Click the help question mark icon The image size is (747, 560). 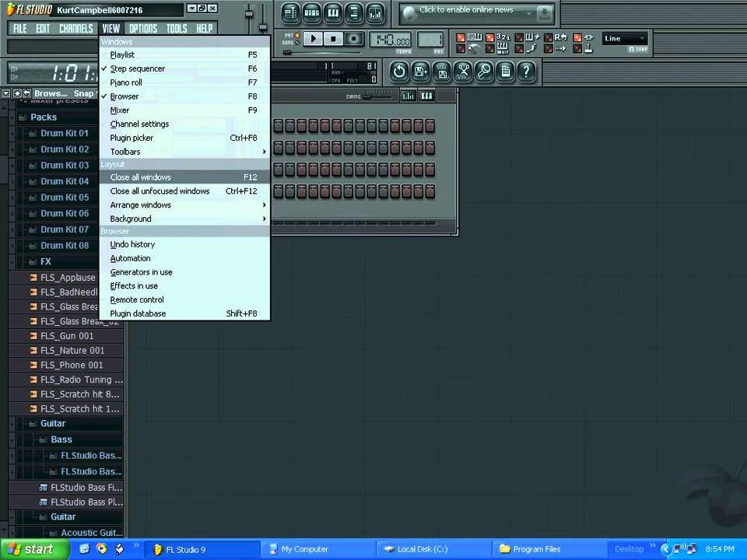point(527,72)
